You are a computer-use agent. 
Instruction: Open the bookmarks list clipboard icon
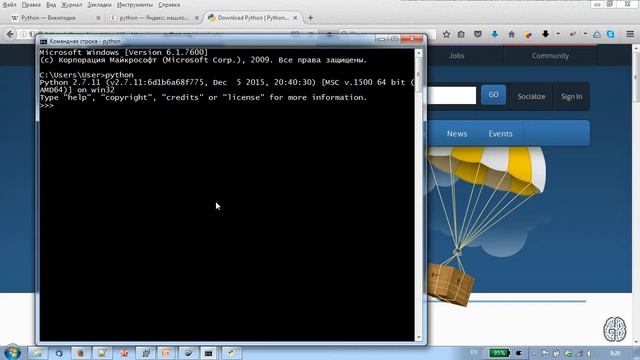click(x=461, y=34)
